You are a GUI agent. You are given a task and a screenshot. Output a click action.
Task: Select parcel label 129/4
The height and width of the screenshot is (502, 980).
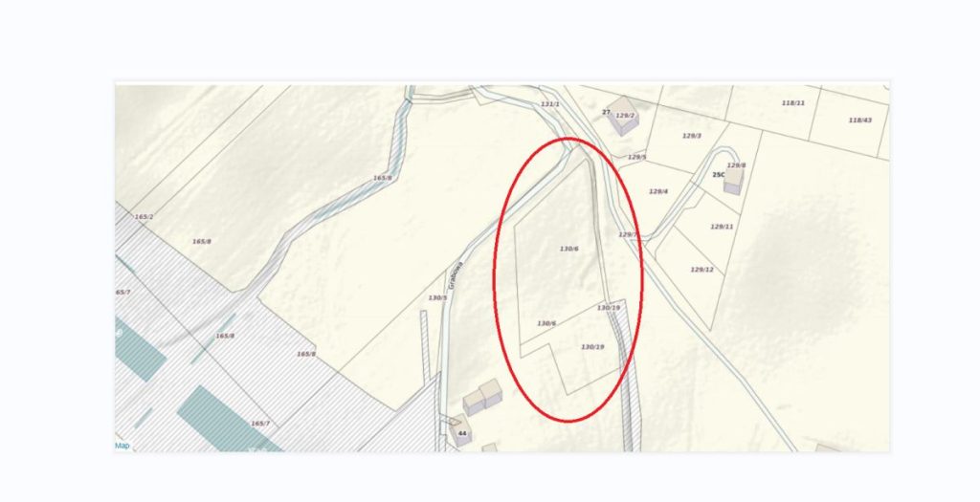click(658, 191)
